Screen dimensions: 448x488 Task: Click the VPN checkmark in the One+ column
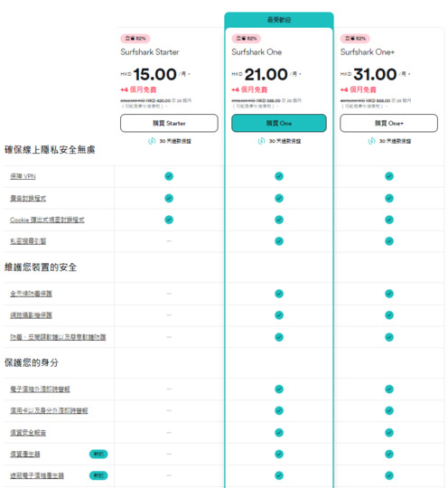click(x=389, y=176)
